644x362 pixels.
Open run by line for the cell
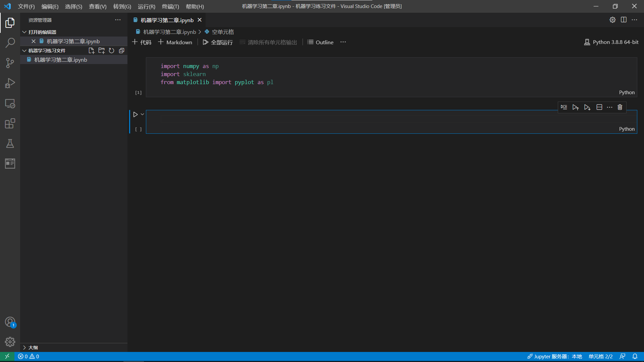pyautogui.click(x=564, y=107)
